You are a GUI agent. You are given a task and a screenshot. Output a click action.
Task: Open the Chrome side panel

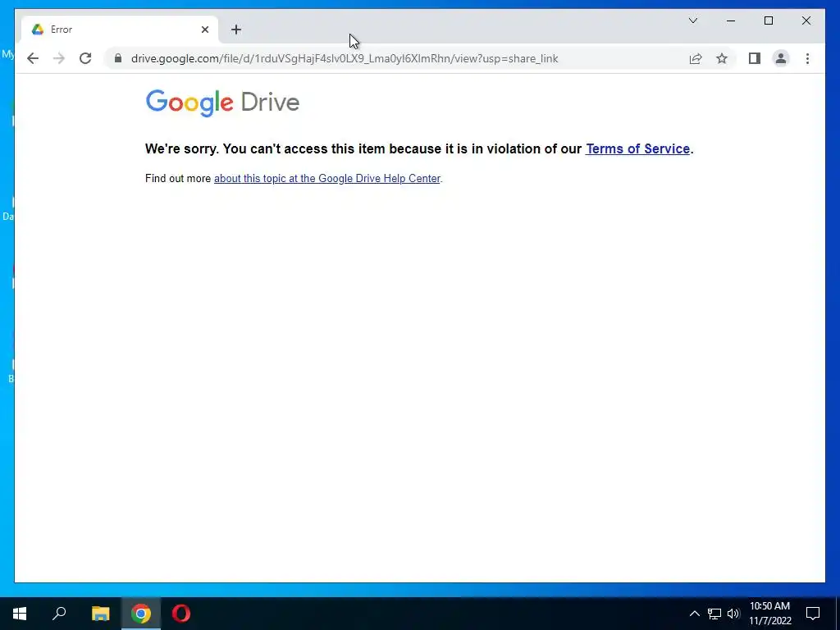pyautogui.click(x=755, y=58)
